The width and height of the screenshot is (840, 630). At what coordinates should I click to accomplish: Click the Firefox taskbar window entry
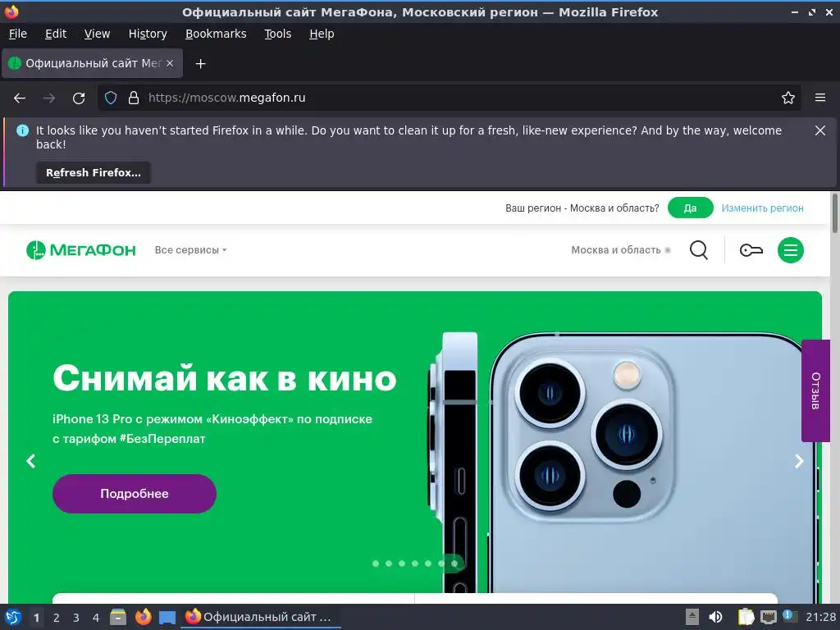click(x=262, y=617)
